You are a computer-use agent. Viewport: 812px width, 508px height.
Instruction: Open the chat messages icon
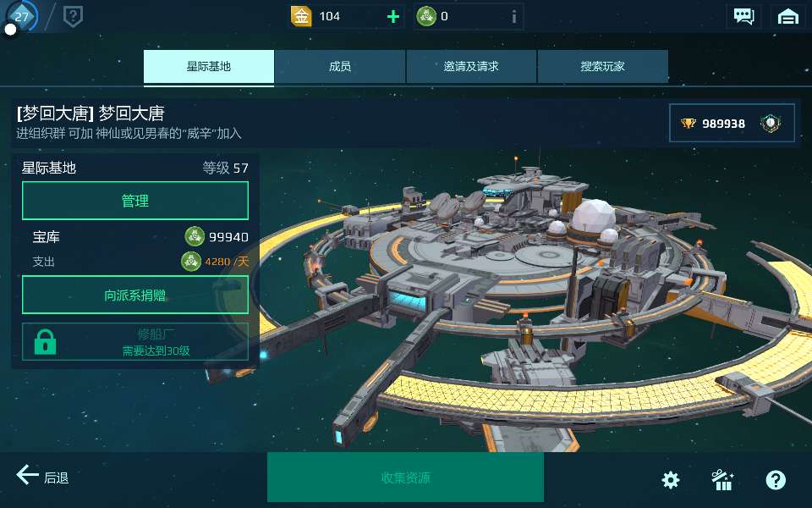click(743, 16)
